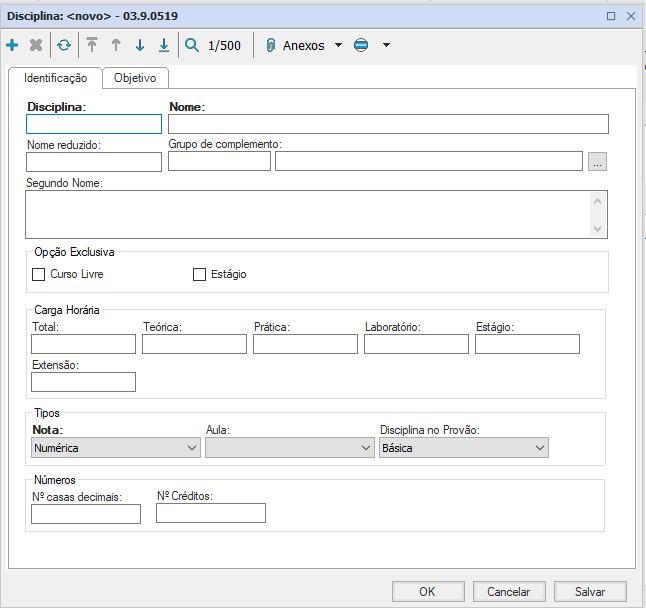Go to previous record up arrow

[116, 46]
